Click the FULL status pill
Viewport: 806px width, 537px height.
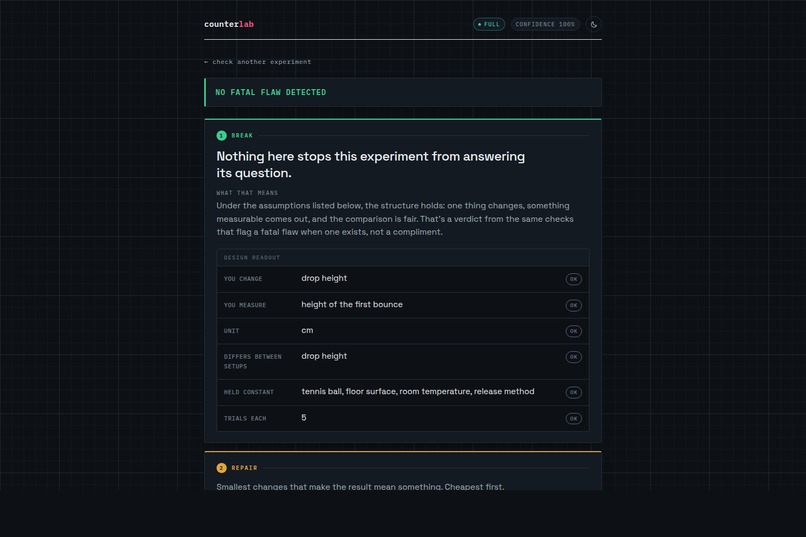pyautogui.click(x=489, y=24)
